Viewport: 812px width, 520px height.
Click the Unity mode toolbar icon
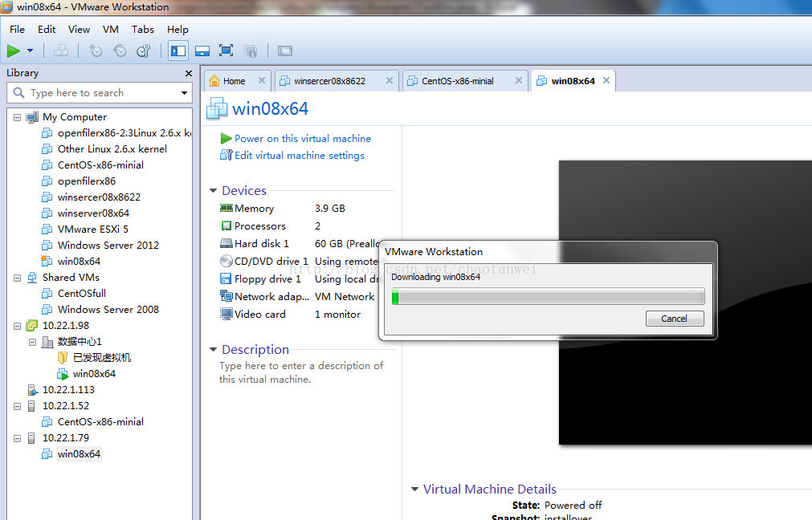pos(250,51)
